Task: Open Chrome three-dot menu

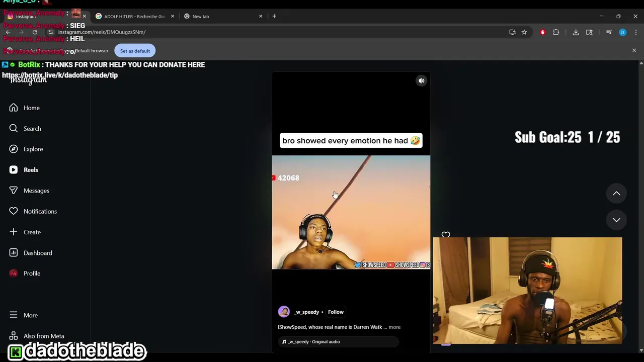Action: click(x=636, y=32)
